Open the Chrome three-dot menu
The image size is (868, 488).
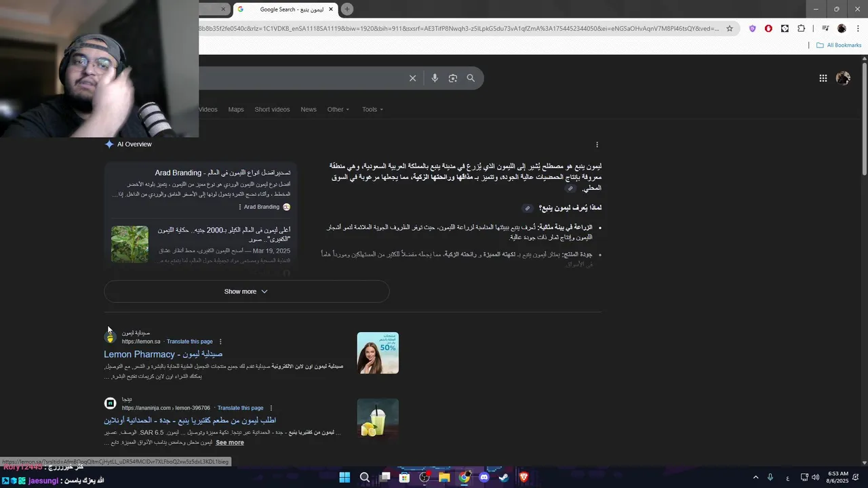(x=858, y=28)
